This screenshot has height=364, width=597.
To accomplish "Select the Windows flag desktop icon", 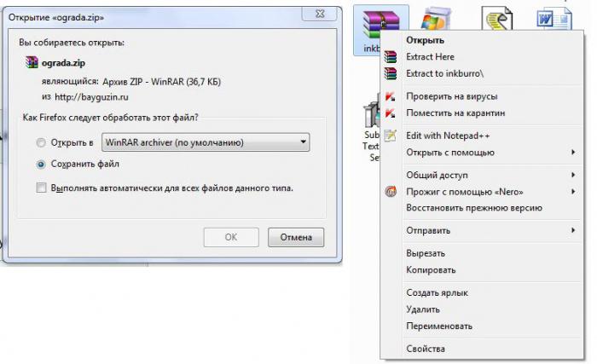I will click(x=437, y=18).
